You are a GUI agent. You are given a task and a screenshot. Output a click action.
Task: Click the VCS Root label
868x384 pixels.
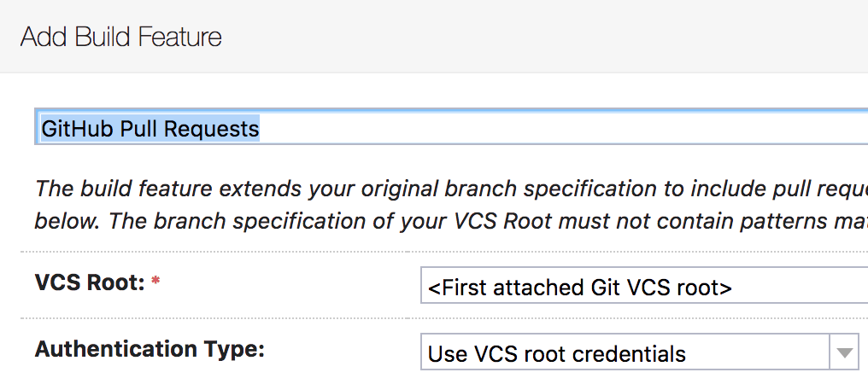(89, 282)
